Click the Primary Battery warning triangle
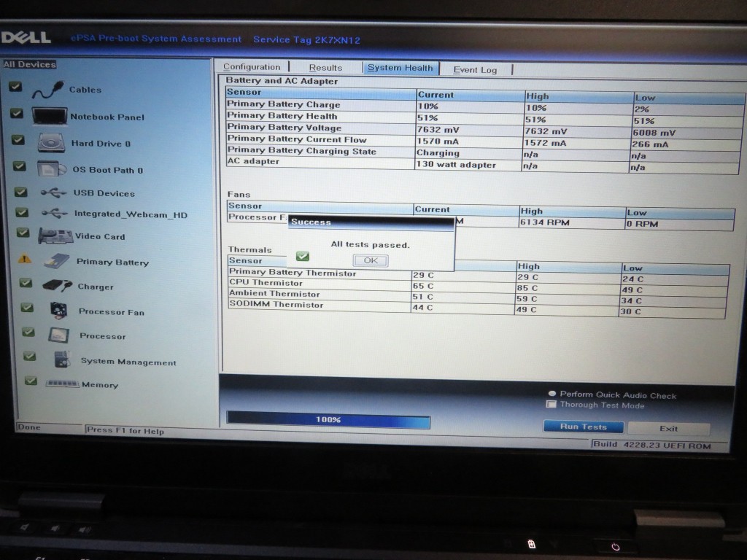 coord(24,259)
